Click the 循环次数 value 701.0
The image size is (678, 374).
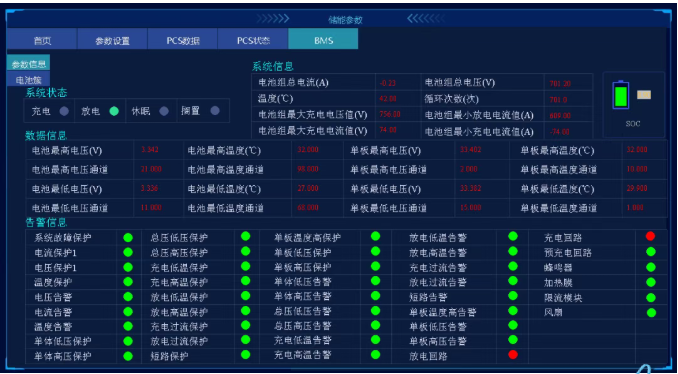[x=558, y=99]
